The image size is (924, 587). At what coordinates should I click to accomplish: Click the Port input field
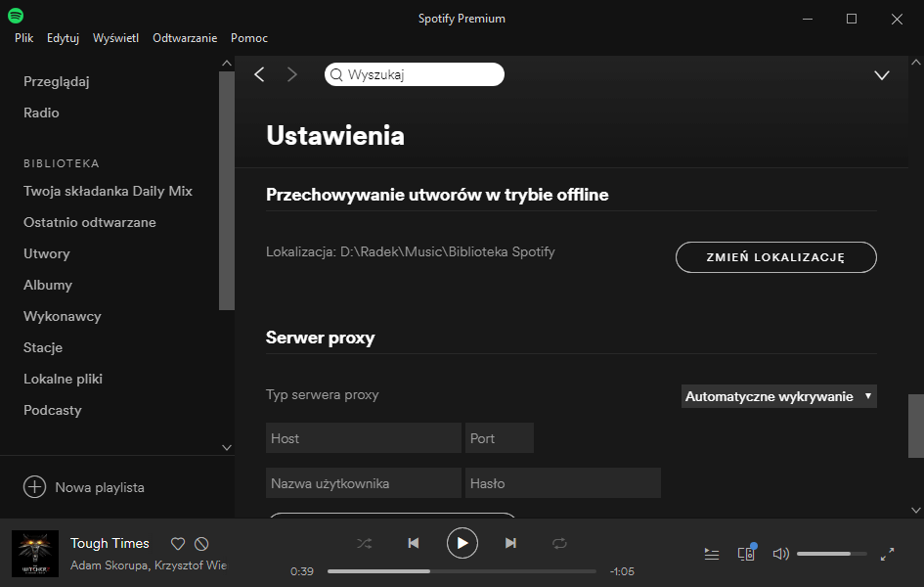[500, 438]
